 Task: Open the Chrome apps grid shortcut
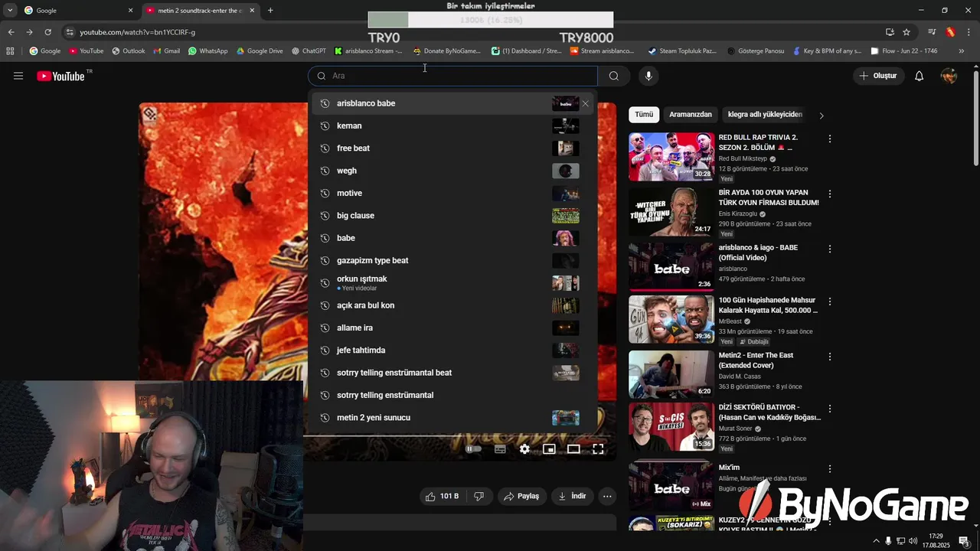10,51
